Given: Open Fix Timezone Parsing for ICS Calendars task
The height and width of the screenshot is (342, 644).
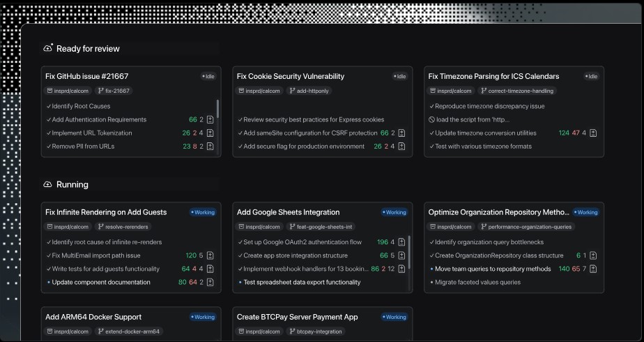Looking at the screenshot, I should [493, 76].
